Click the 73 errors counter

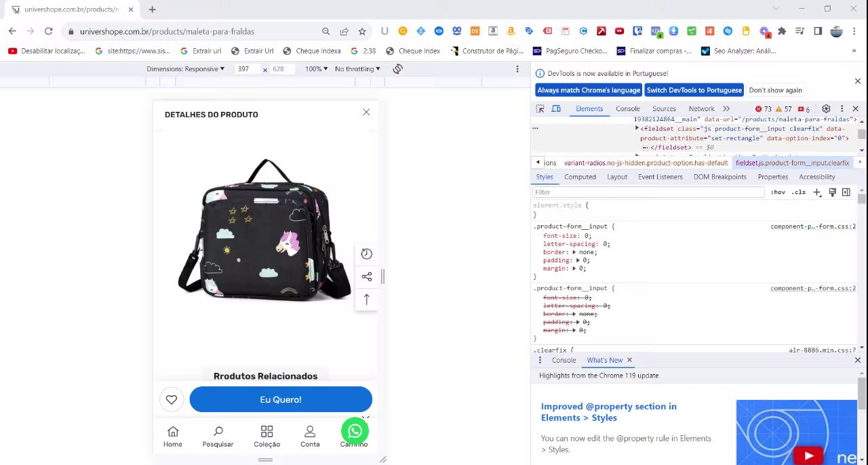click(x=763, y=108)
